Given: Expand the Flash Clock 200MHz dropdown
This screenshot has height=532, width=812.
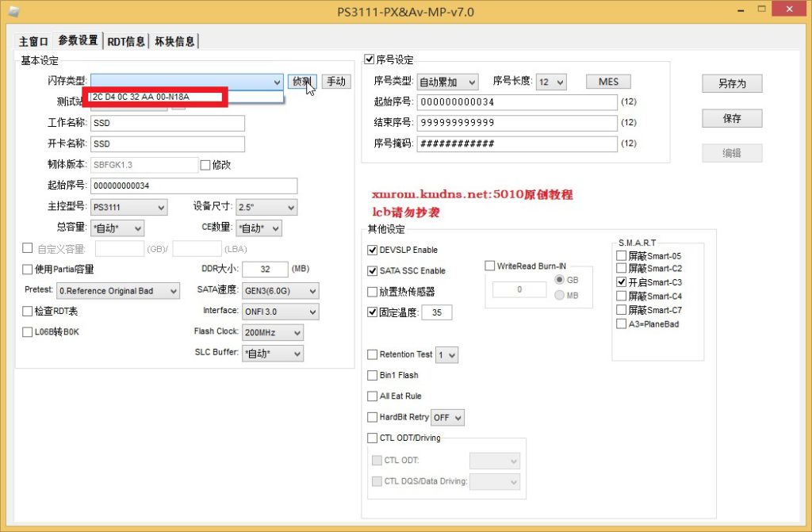Looking at the screenshot, I should [272, 333].
